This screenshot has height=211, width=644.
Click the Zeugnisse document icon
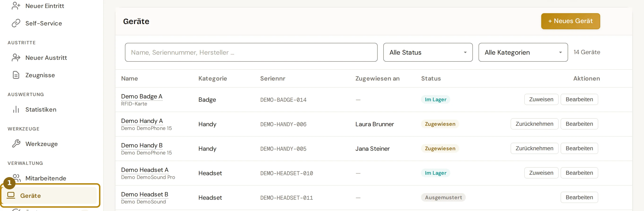(x=16, y=75)
